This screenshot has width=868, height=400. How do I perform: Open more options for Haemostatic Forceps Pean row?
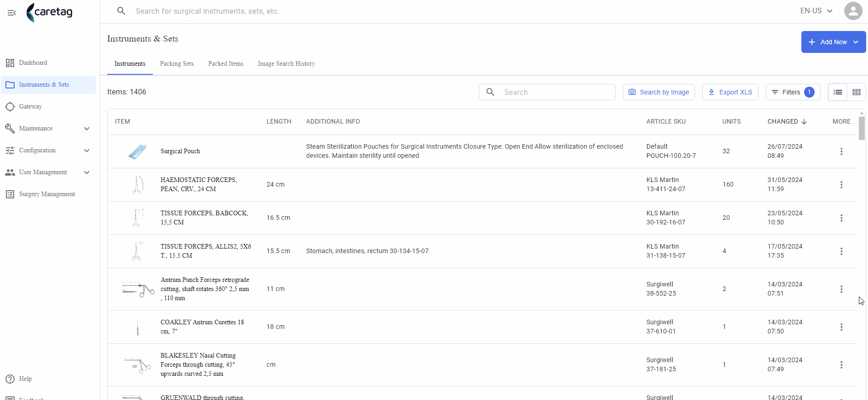click(x=842, y=185)
